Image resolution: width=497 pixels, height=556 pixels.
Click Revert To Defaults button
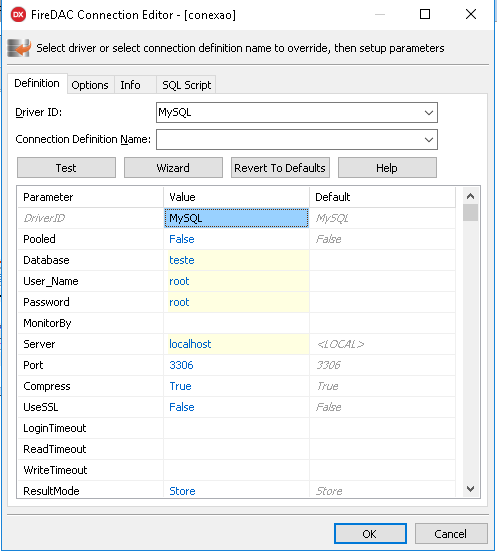[280, 168]
